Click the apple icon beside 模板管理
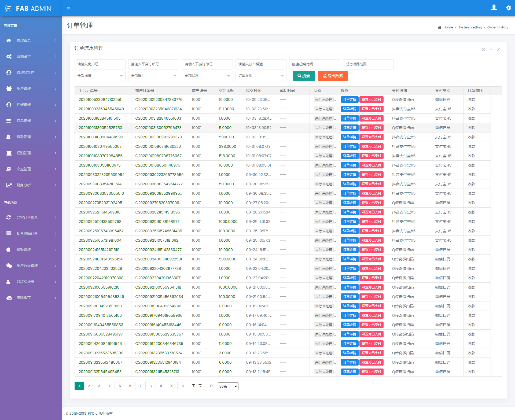 pyautogui.click(x=8, y=249)
